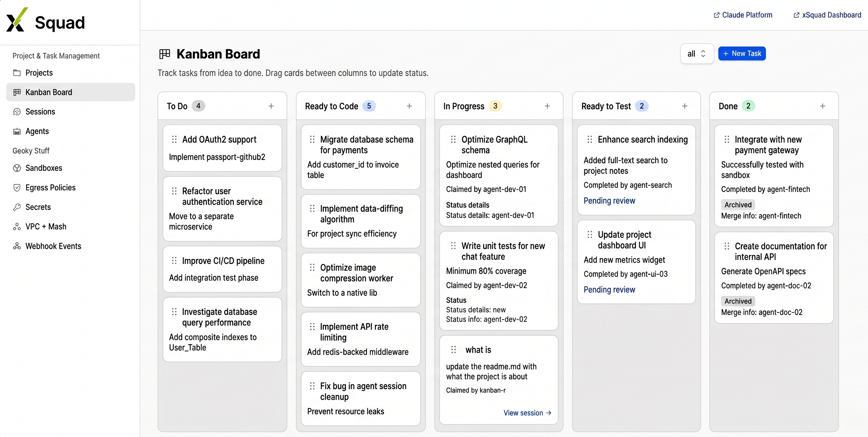Follow the View session link
This screenshot has height=437, width=868.
pyautogui.click(x=527, y=413)
